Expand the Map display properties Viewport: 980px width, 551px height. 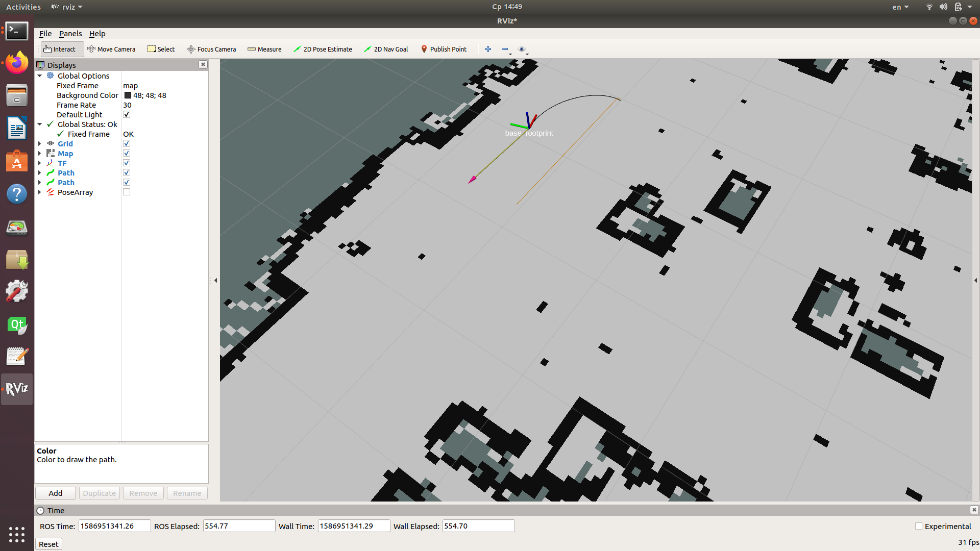[40, 154]
